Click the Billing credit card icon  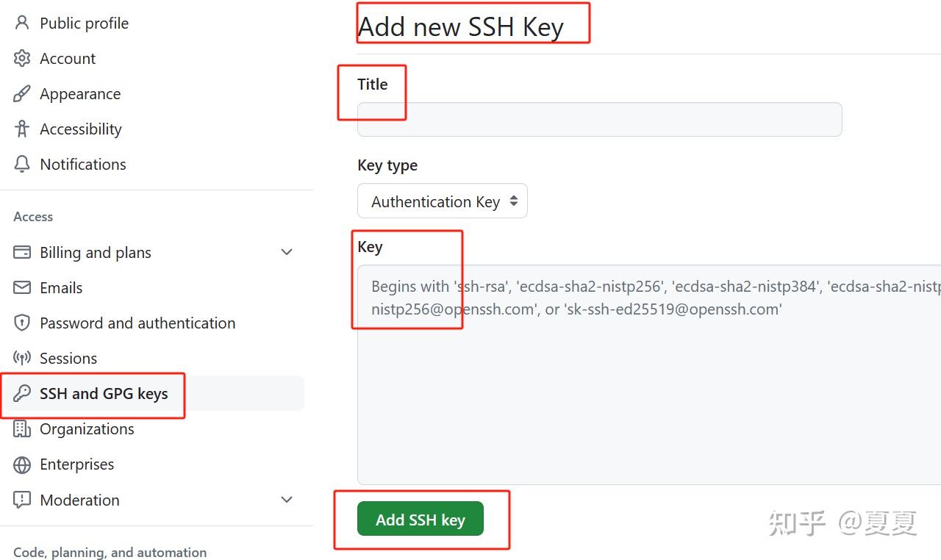click(x=22, y=252)
